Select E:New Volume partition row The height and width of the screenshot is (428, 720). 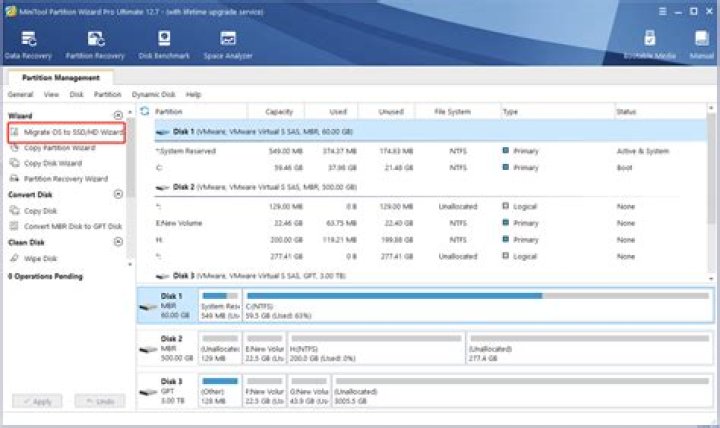click(x=431, y=223)
